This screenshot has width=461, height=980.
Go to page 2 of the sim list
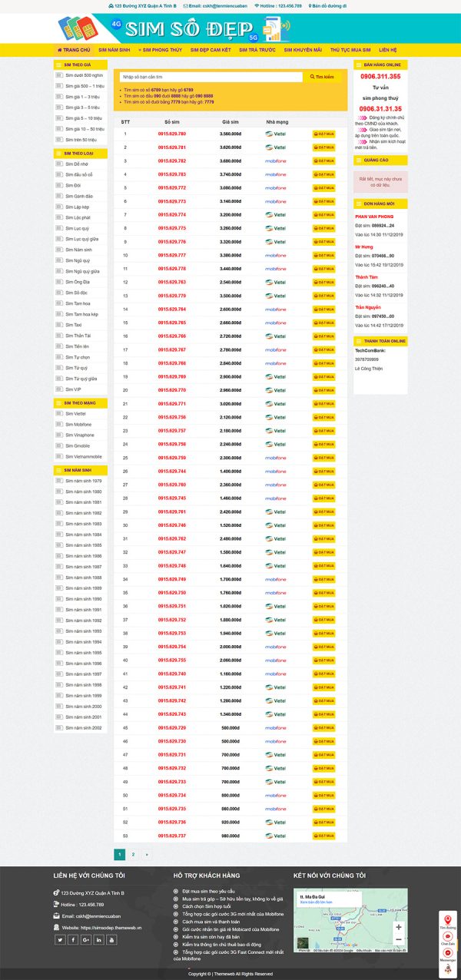[x=133, y=854]
